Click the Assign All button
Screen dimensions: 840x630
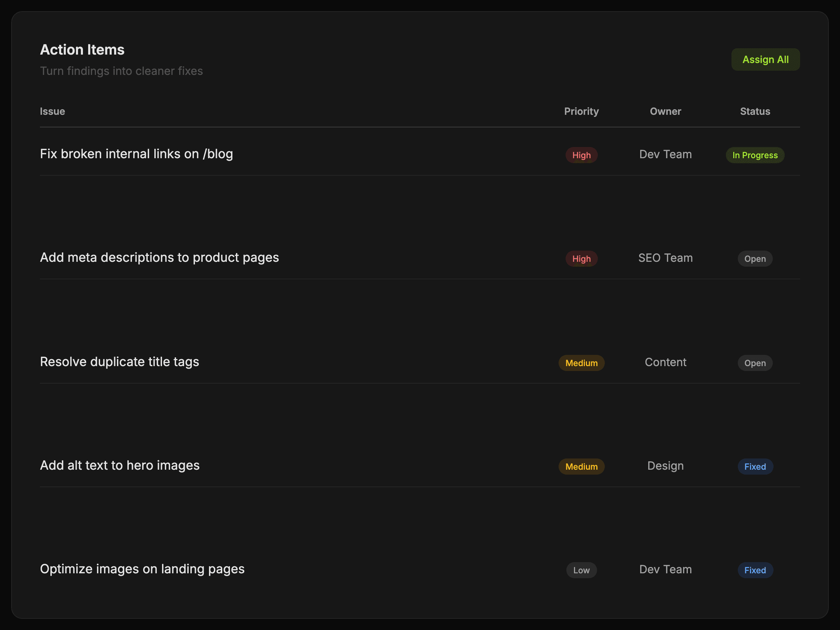pyautogui.click(x=765, y=59)
